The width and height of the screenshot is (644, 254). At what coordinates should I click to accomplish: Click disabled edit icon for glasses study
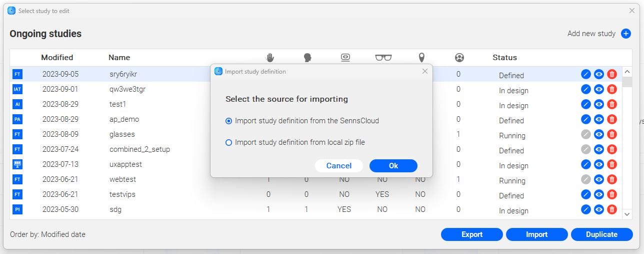586,134
